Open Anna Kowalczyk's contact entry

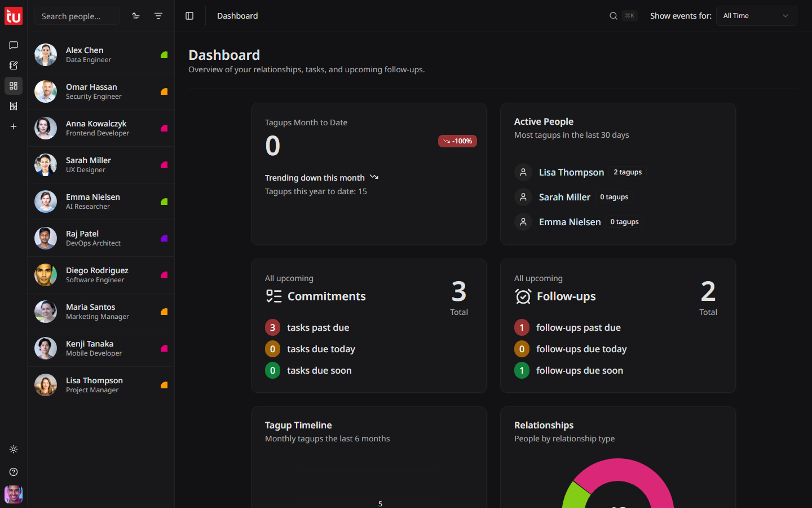(101, 128)
